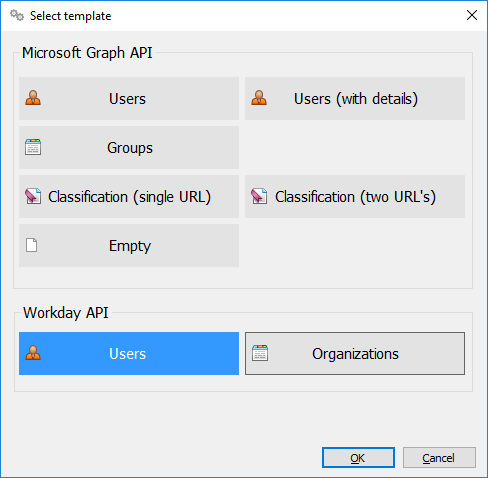Choose the Users (with details) template
This screenshot has width=488, height=478.
pyautogui.click(x=355, y=98)
